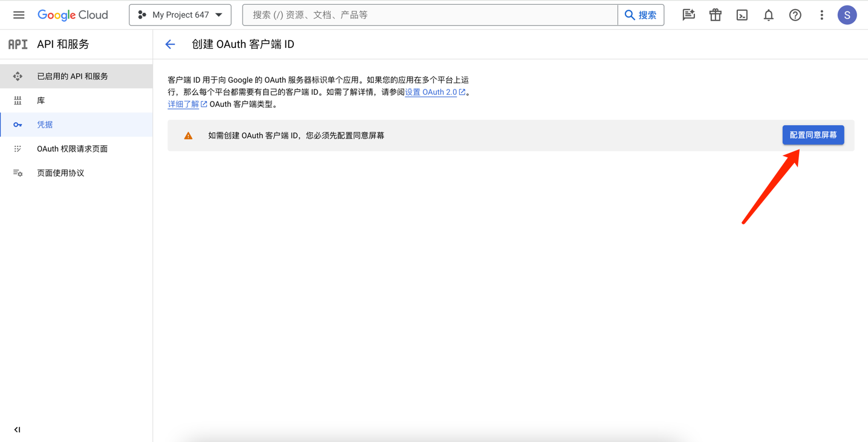This screenshot has width=868, height=442.
Task: Open the three-dot settings menu
Action: (821, 15)
